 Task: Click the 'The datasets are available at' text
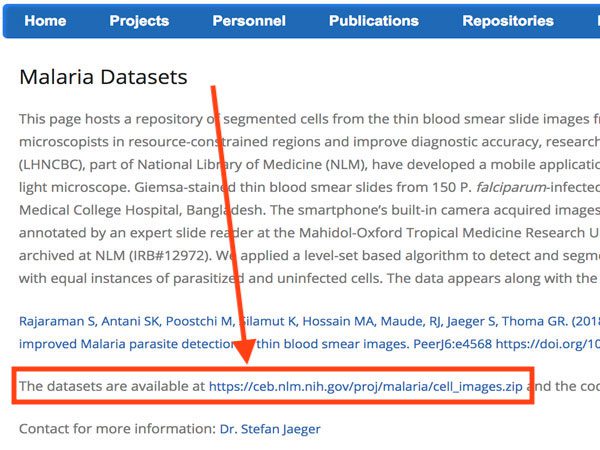click(x=112, y=386)
